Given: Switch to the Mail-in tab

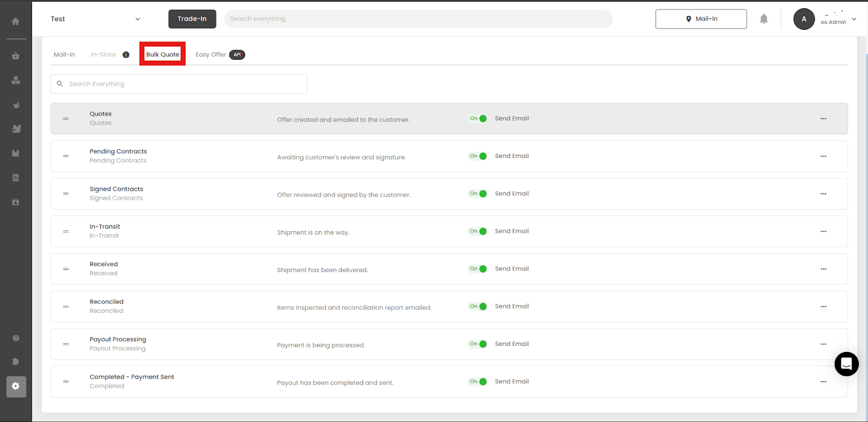Looking at the screenshot, I should [x=65, y=55].
